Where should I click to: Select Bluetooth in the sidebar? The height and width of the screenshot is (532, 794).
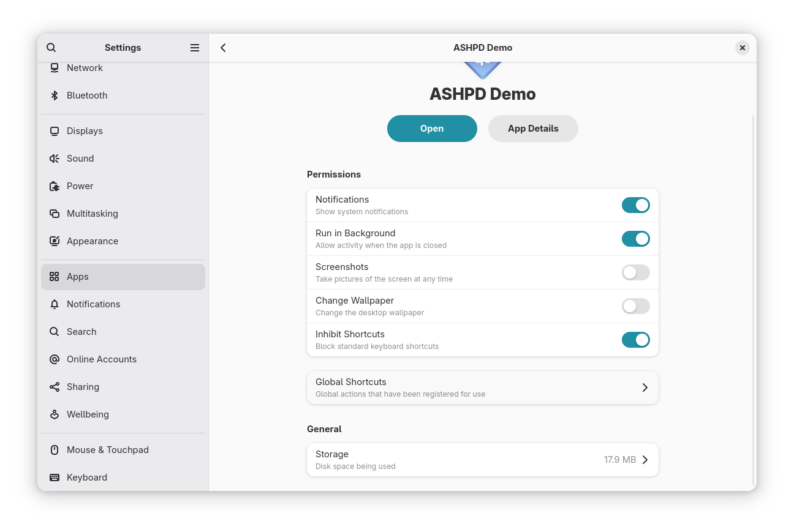pos(123,96)
